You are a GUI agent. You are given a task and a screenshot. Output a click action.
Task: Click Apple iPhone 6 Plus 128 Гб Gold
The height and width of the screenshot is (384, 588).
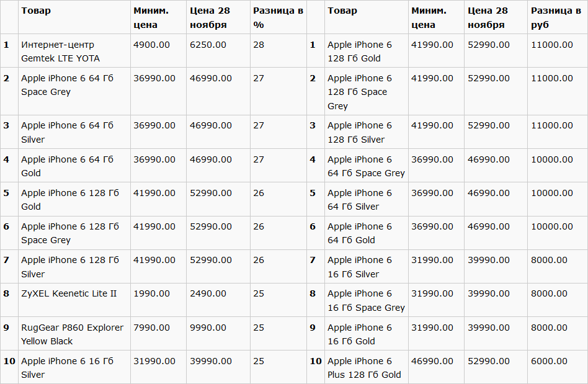click(364, 368)
